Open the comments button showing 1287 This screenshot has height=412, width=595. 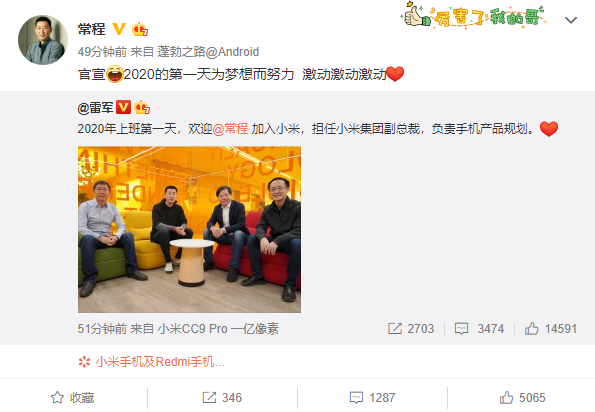pos(372,398)
